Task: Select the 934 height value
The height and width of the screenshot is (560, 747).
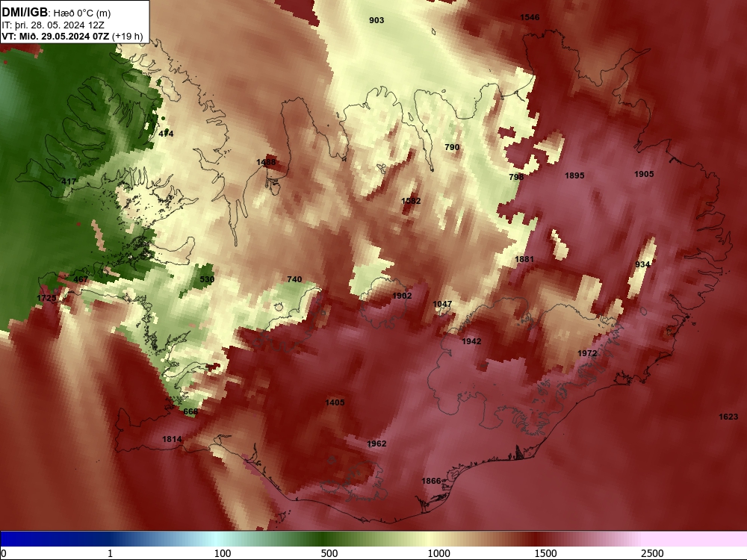Action: click(x=642, y=264)
